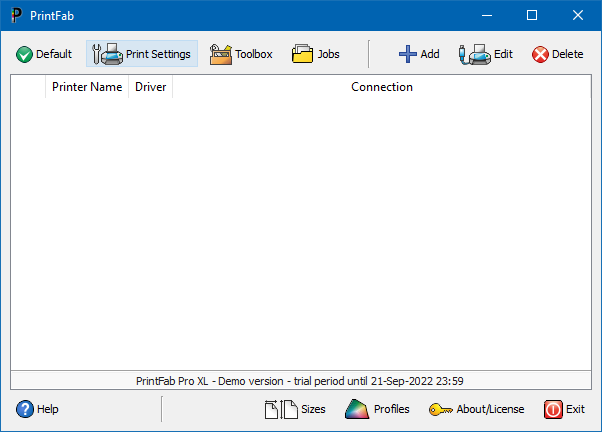Open Help via question mark icon
The image size is (602, 432).
tap(25, 409)
